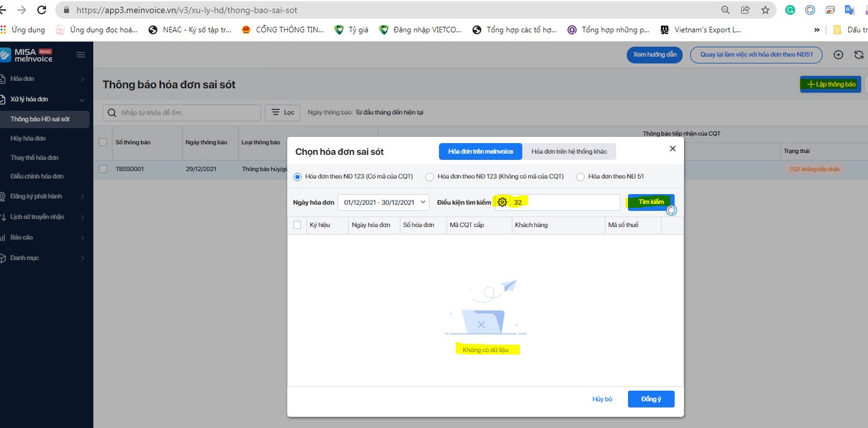Viewport: 868px width, 428px height.
Task: Open the Chrome picture stack extension icon
Action: tap(829, 10)
